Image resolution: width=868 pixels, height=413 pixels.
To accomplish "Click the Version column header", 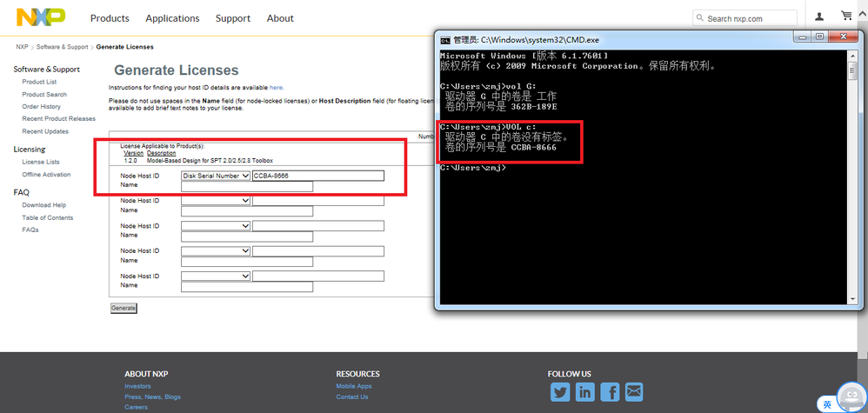I will pos(133,153).
